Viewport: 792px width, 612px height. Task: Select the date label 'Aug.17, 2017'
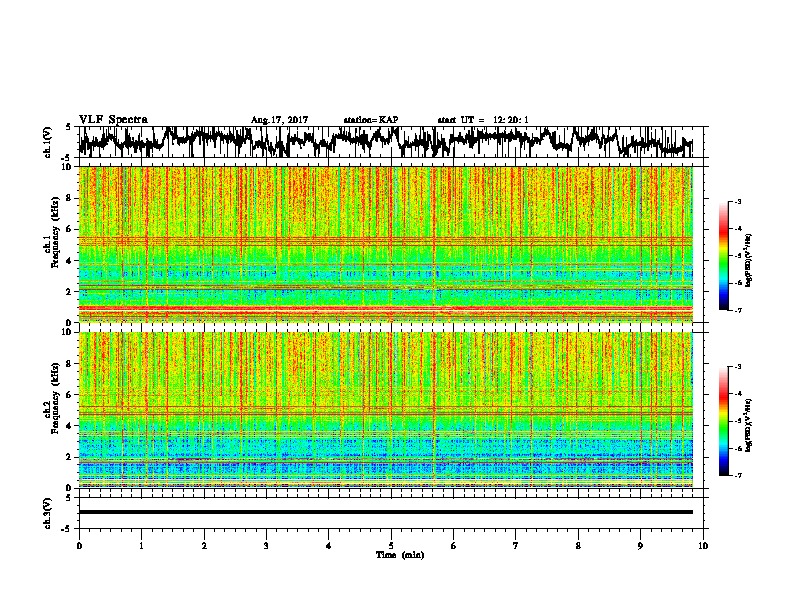tap(279, 120)
